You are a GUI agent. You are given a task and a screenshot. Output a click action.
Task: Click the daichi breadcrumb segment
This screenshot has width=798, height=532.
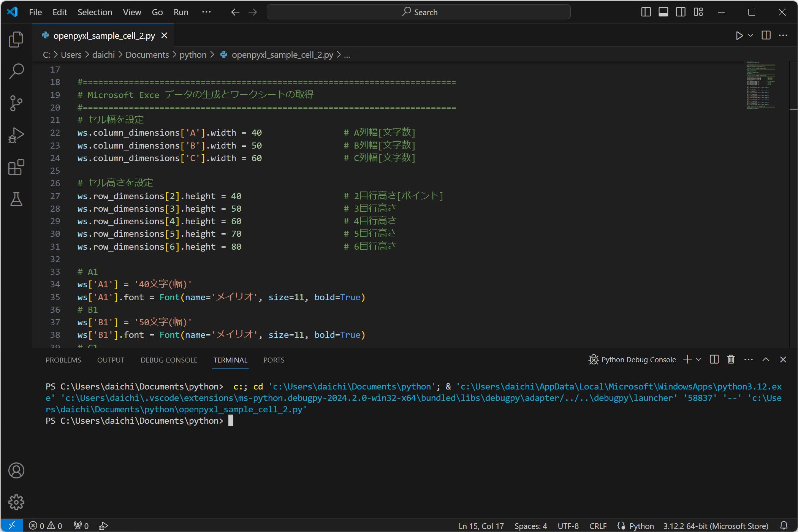103,55
